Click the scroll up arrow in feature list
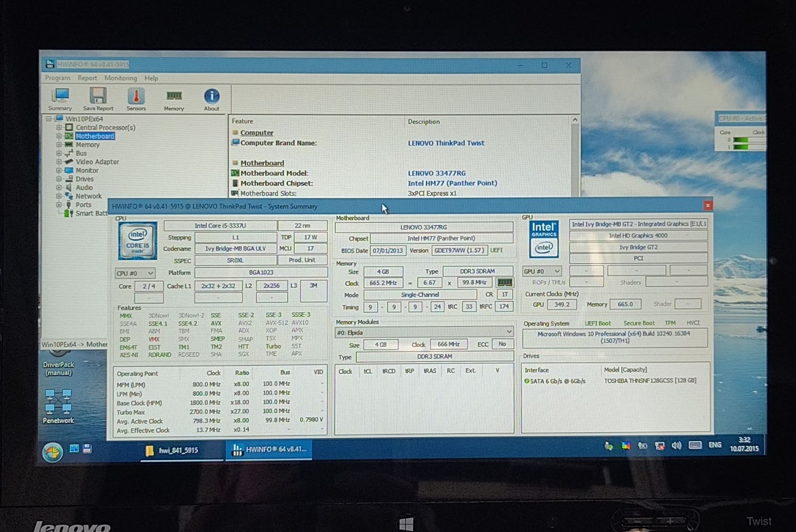The width and height of the screenshot is (796, 532). tap(575, 120)
